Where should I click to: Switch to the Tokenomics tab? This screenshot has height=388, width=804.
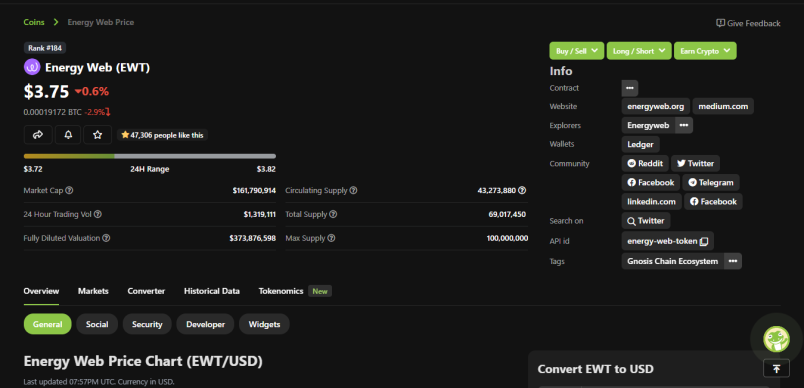281,291
